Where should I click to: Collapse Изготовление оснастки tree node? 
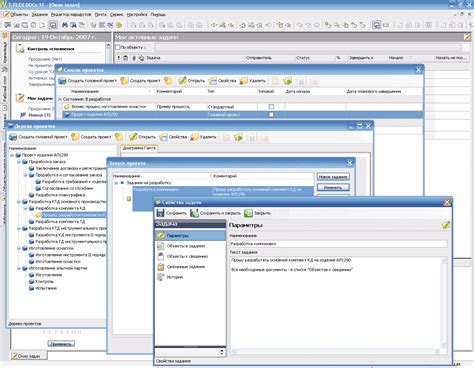(19, 248)
